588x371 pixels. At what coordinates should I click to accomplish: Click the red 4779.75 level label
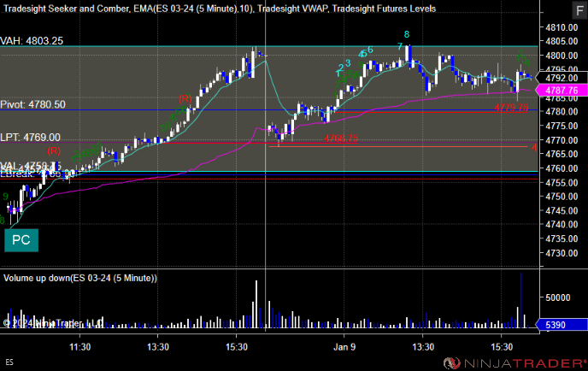(511, 108)
